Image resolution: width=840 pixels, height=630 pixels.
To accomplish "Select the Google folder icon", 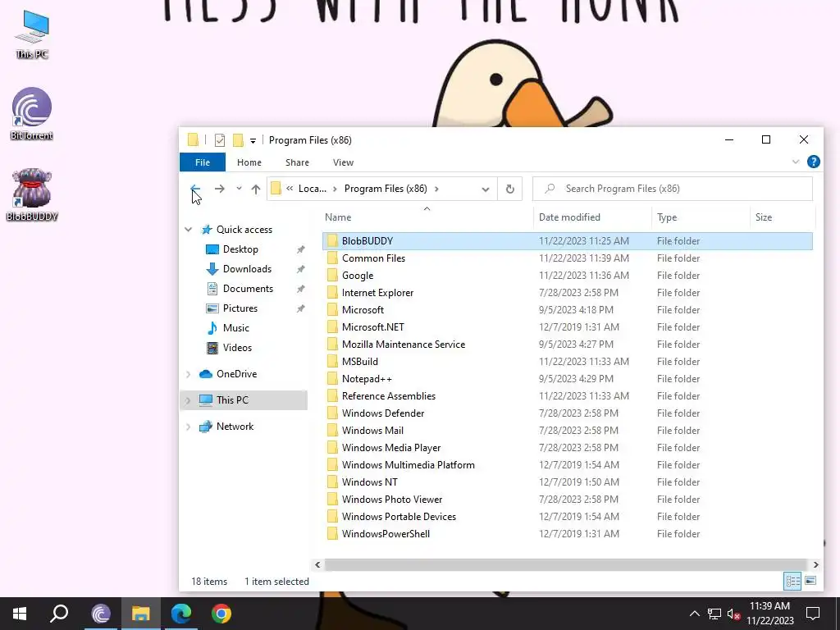I will (x=333, y=276).
